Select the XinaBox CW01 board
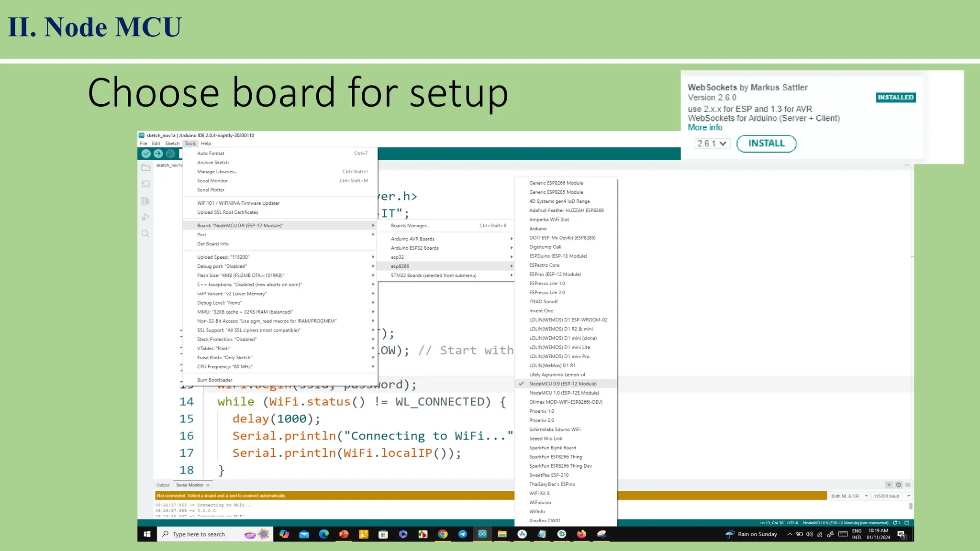 566,520
